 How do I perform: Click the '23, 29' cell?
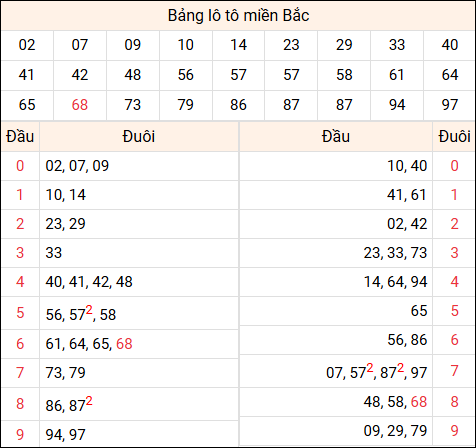(139, 224)
